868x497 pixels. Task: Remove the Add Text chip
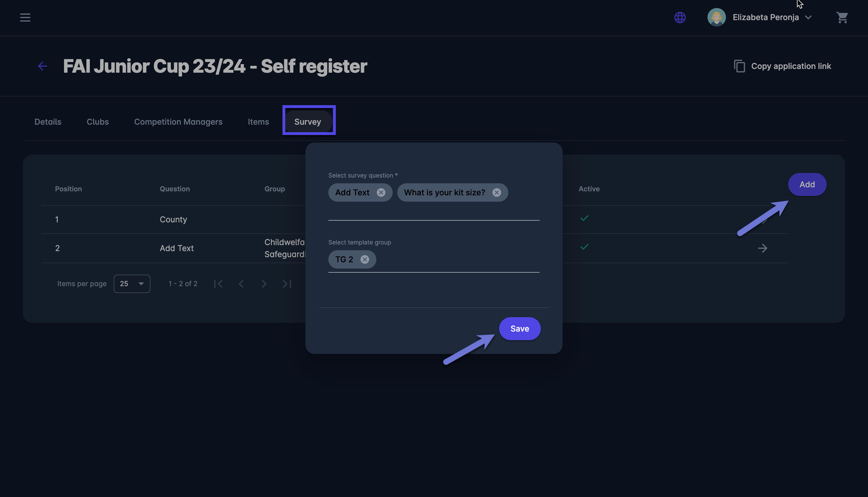tap(381, 192)
